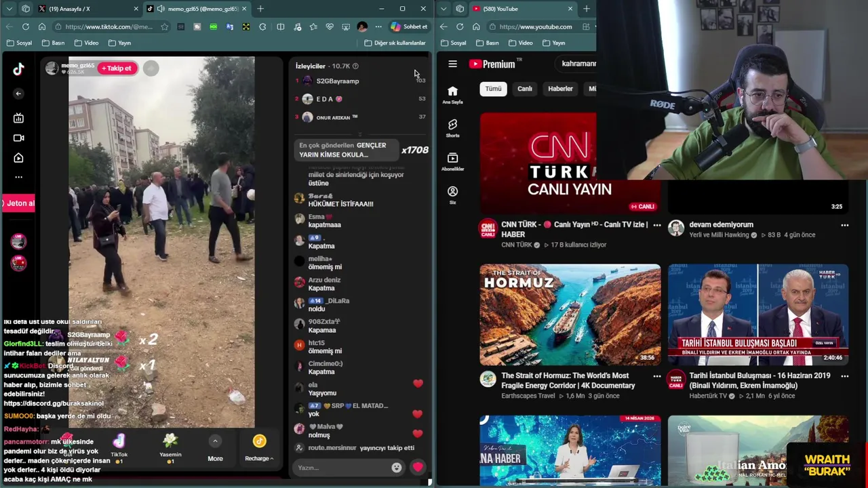Open the Strait of Hormuz video thumbnail
Image resolution: width=868 pixels, height=488 pixels.
570,314
